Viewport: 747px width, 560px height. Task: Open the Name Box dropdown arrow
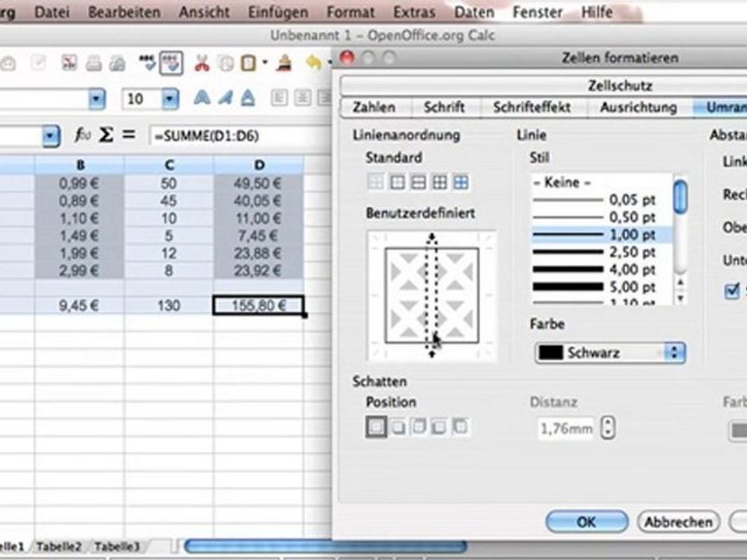click(51, 136)
